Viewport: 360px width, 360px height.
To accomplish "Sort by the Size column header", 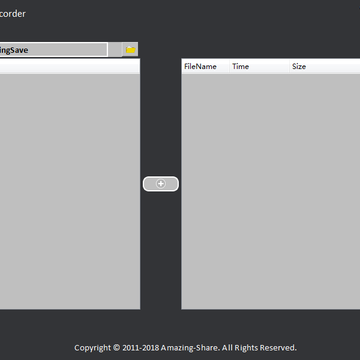I will [x=325, y=66].
